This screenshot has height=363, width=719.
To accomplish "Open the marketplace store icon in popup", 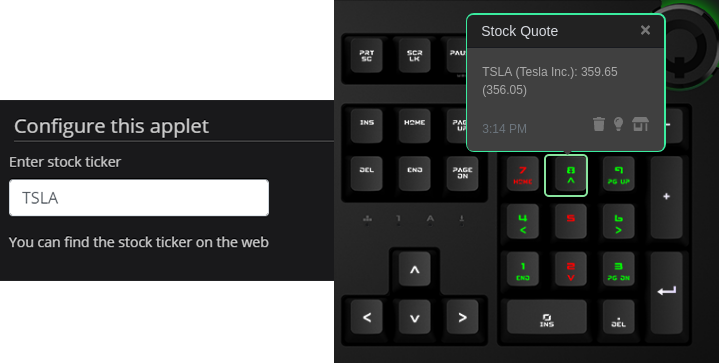I will coord(640,124).
